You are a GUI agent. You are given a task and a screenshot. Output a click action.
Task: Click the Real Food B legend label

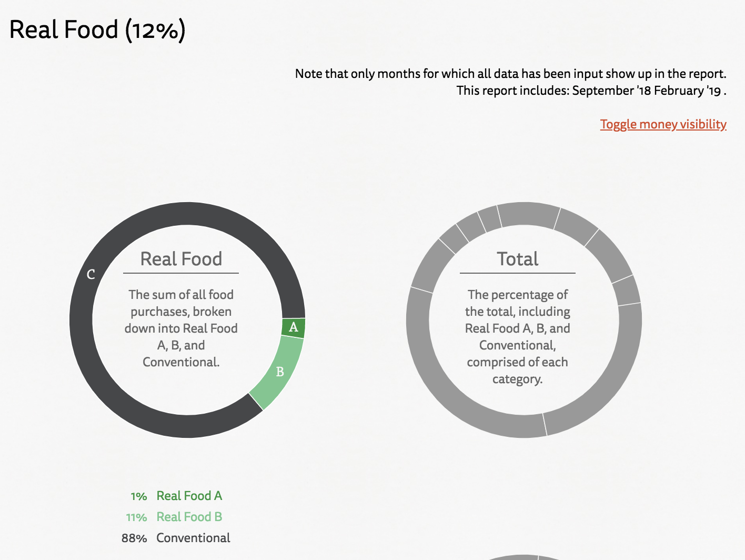click(189, 517)
